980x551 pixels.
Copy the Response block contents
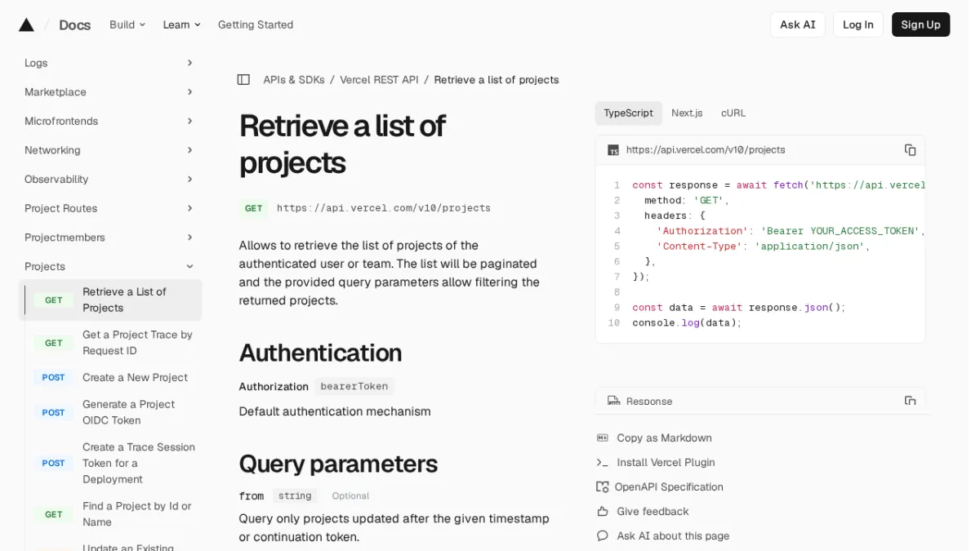(x=910, y=401)
